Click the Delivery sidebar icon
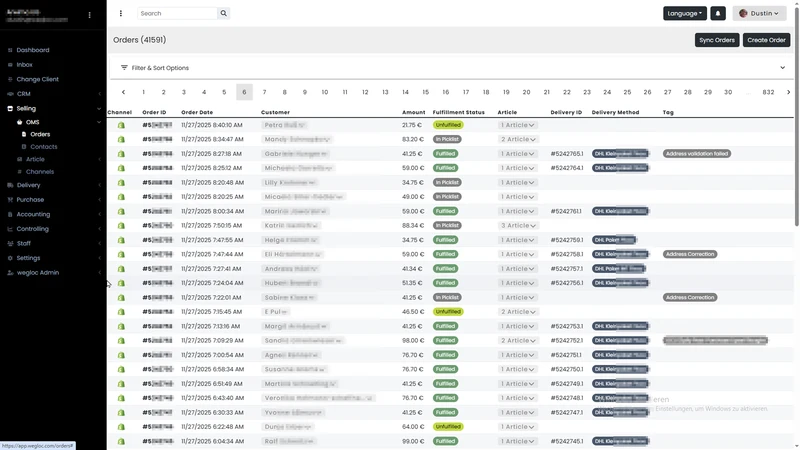 click(x=10, y=185)
